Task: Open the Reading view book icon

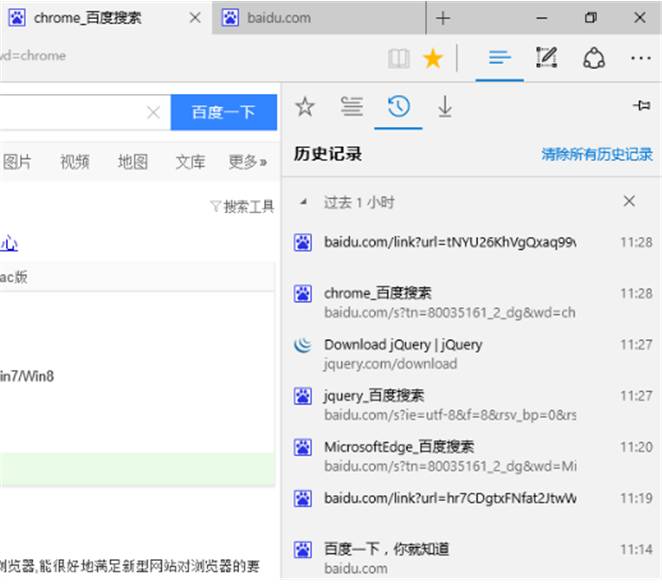Action: (x=399, y=58)
